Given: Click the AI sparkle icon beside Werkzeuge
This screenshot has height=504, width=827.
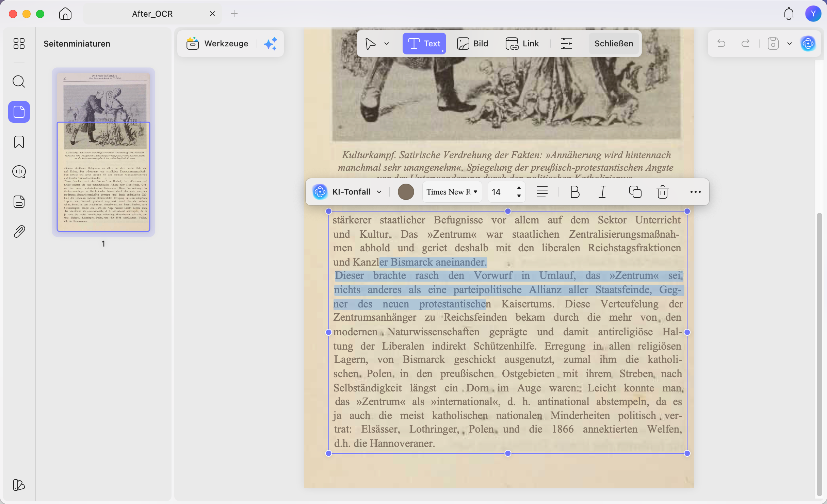Looking at the screenshot, I should tap(271, 44).
